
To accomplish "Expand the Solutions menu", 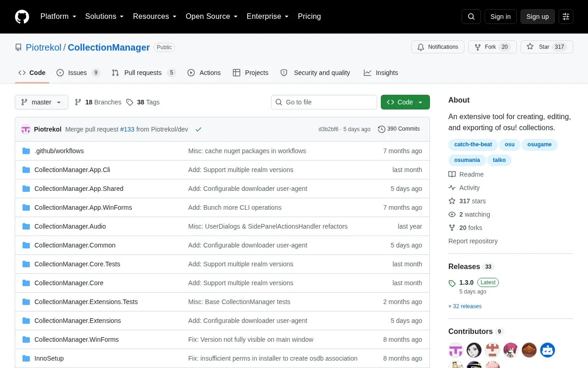I will (x=104, y=17).
